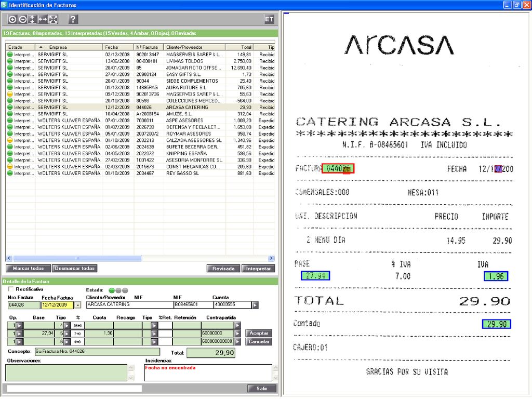Sort by the Total column header
The image size is (532, 399).
pos(240,47)
